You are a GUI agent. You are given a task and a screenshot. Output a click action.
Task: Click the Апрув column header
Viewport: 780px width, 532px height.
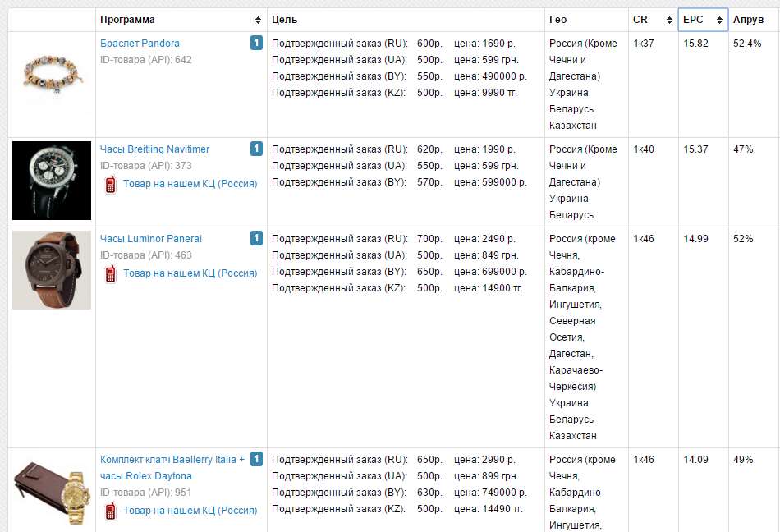(x=748, y=20)
